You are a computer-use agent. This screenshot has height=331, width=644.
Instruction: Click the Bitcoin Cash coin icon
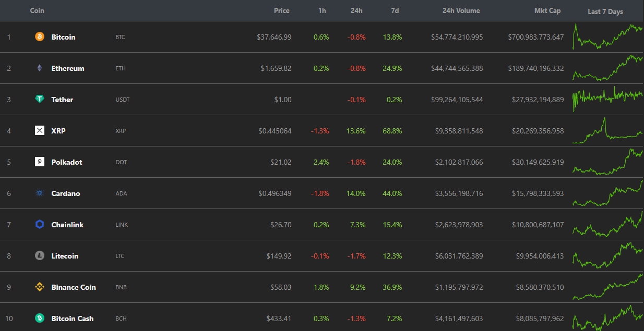pos(40,318)
